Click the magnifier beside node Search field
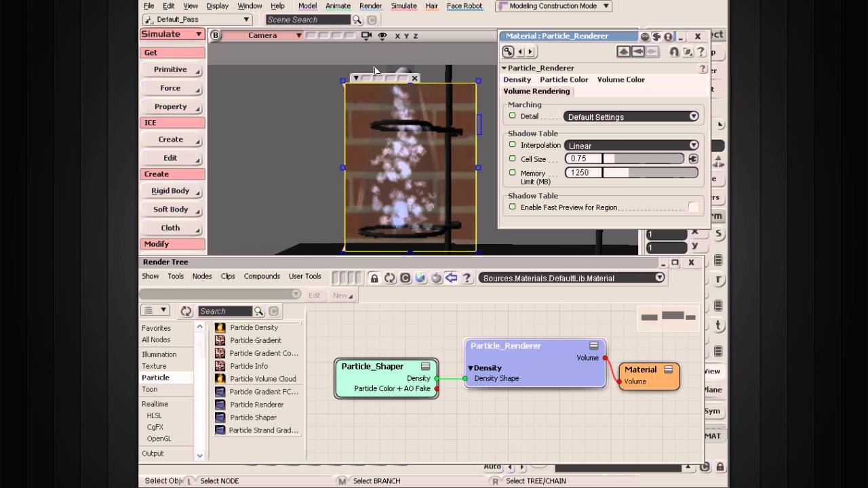The width and height of the screenshot is (868, 488). 258,311
